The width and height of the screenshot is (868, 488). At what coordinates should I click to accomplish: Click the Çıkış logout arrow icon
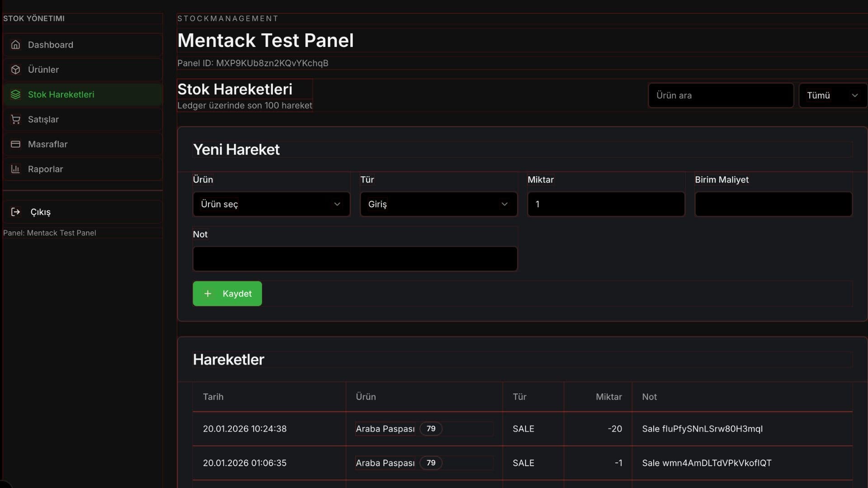(x=15, y=212)
